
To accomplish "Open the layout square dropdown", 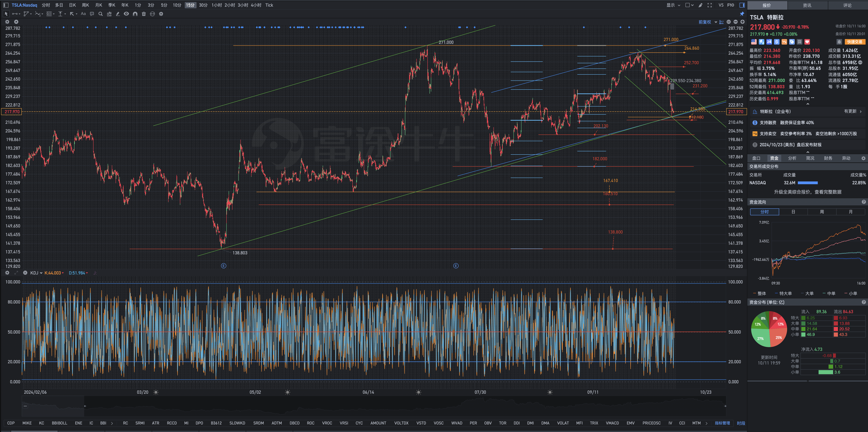I will 689,5.
